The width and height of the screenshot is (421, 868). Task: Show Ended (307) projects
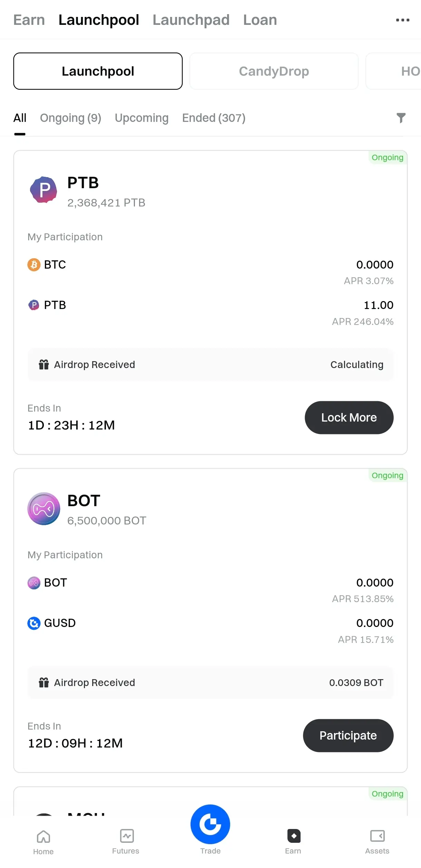(214, 118)
